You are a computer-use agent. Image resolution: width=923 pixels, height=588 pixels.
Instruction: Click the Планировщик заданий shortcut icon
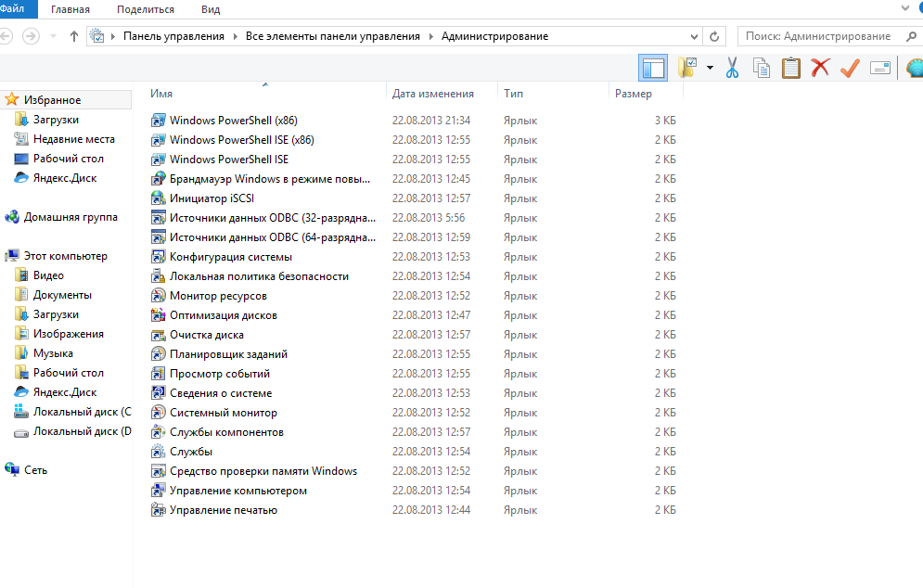coord(159,353)
